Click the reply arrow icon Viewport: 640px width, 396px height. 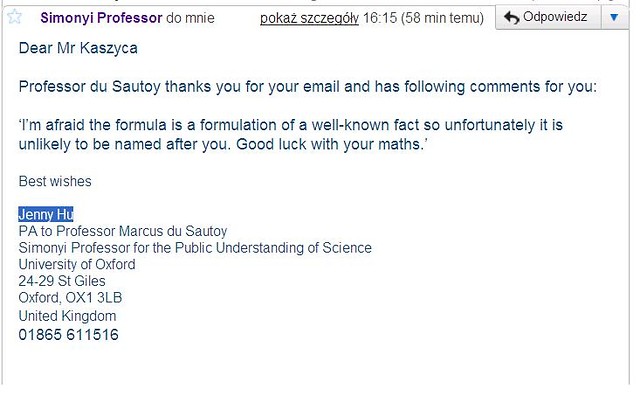[511, 18]
